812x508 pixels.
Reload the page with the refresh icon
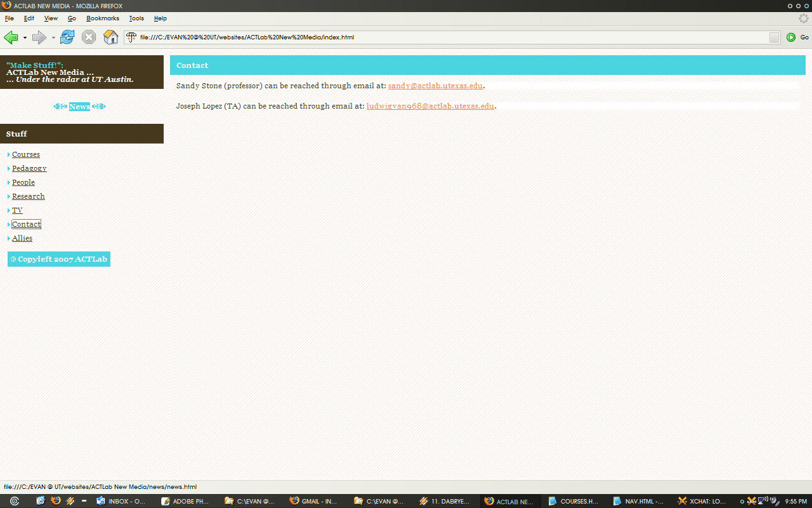[x=67, y=37]
